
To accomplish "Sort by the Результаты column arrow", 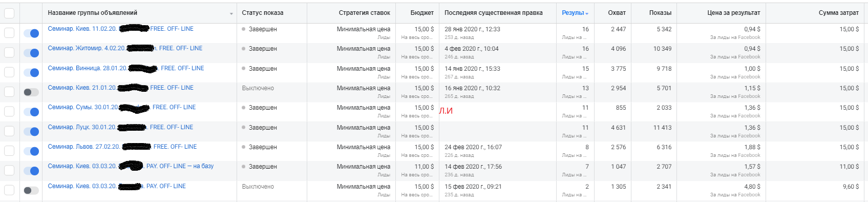I will pos(587,14).
